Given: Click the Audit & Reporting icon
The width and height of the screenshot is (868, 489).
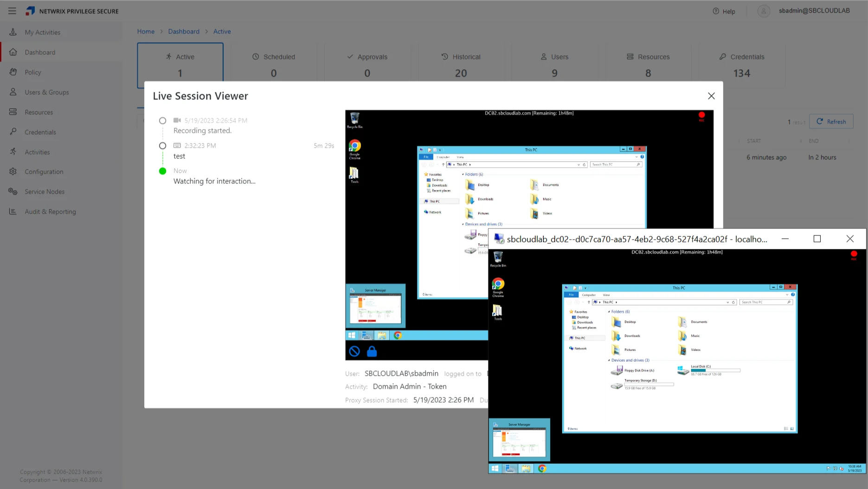Looking at the screenshot, I should 13,211.
